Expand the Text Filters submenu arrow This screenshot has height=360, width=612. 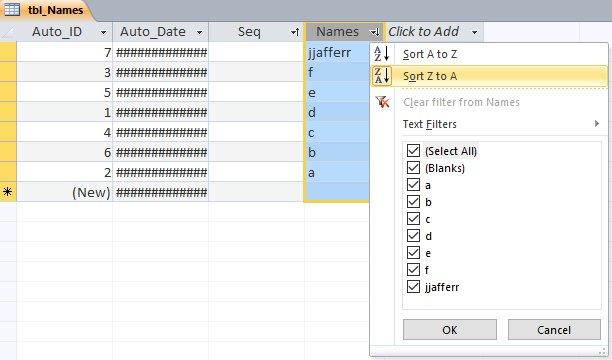pos(597,124)
